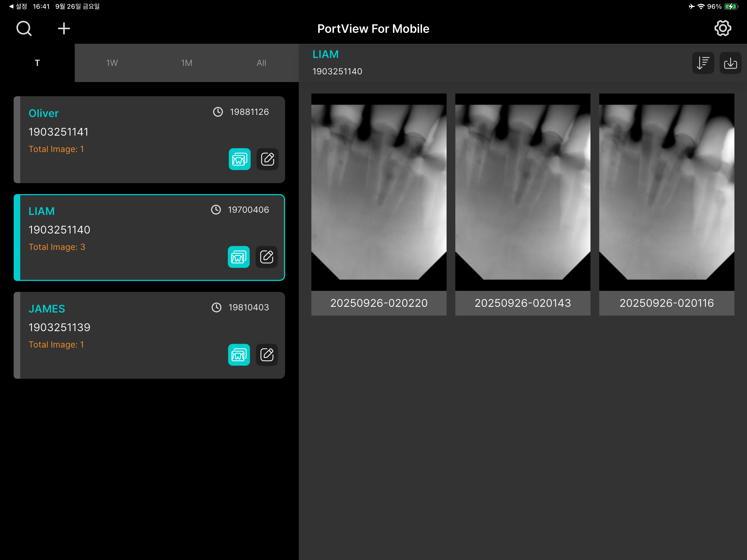The width and height of the screenshot is (747, 560).
Task: Select the JAMES patient card
Action: point(149,335)
